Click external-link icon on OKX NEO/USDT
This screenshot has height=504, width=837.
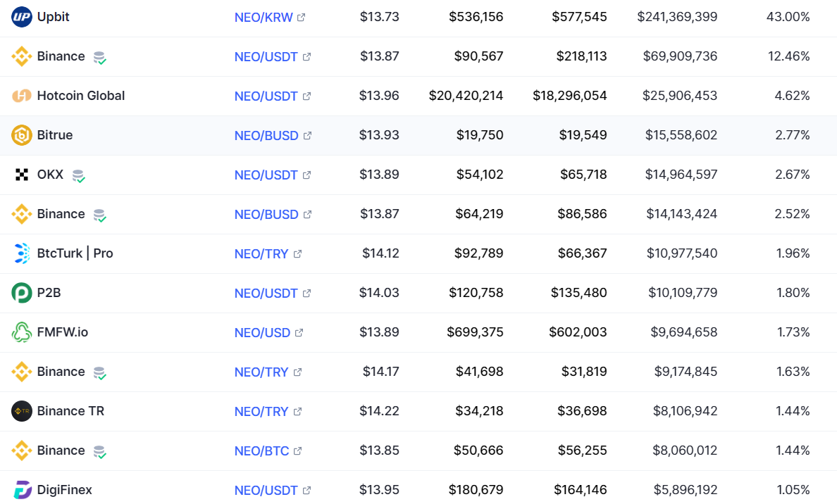point(306,175)
